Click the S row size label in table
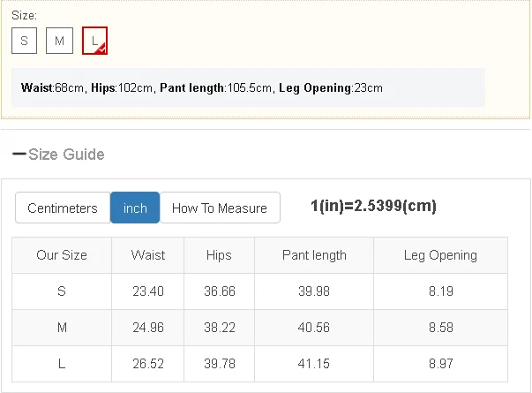Image resolution: width=532 pixels, height=393 pixels. tap(62, 291)
